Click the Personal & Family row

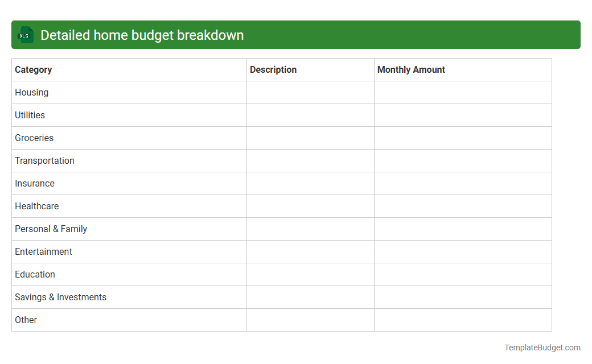tap(51, 229)
